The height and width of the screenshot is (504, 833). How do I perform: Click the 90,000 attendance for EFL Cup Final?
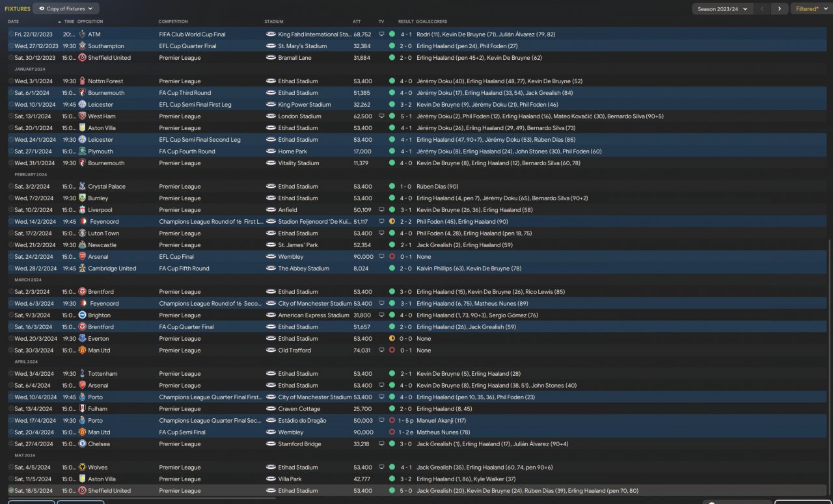click(363, 257)
